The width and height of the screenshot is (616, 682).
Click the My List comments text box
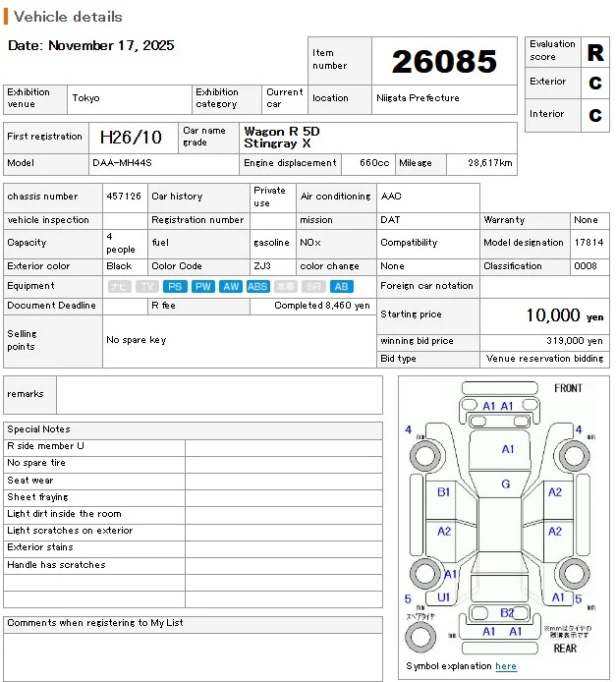point(193,655)
